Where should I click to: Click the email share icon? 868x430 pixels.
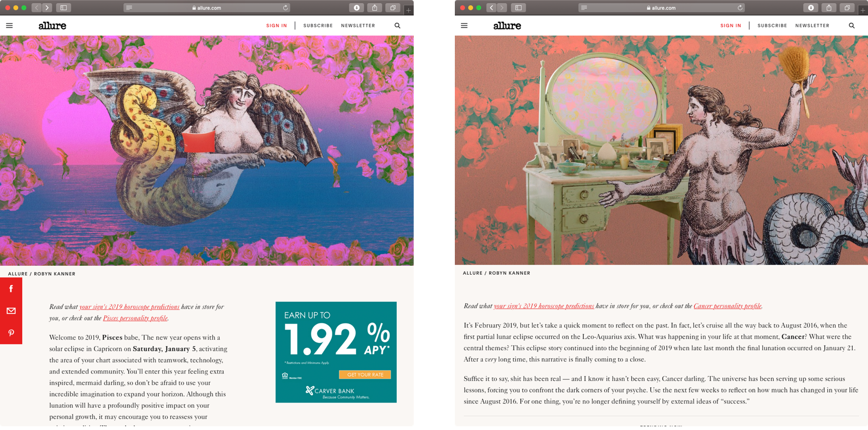click(x=11, y=311)
